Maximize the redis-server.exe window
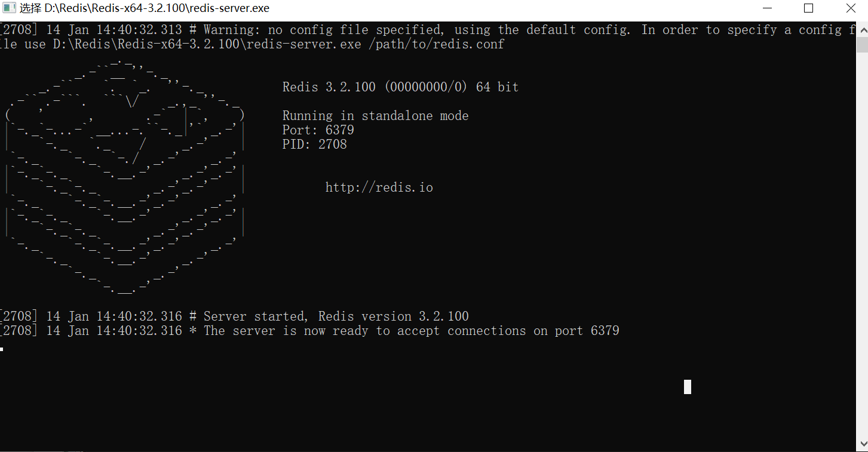The image size is (868, 452). [x=808, y=8]
